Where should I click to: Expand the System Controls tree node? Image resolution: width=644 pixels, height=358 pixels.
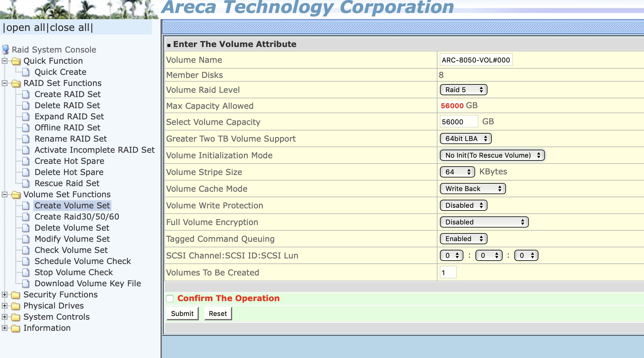click(5, 317)
